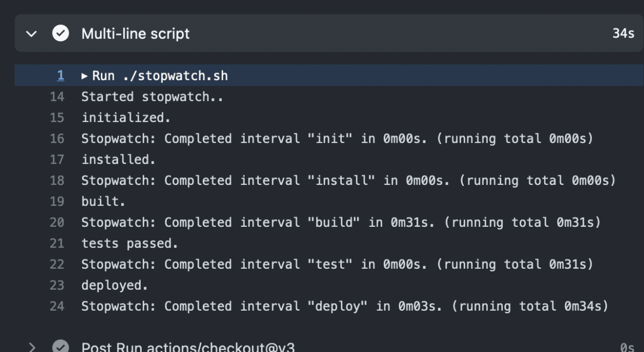This screenshot has height=352, width=644.
Task: Click the "tests passed." log line
Action: pos(129,243)
